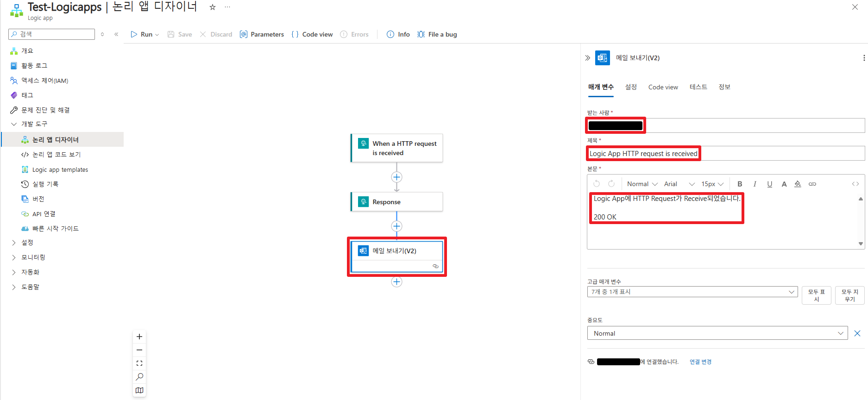This screenshot has height=400, width=868.
Task: Switch to the 정보 tab
Action: point(724,87)
